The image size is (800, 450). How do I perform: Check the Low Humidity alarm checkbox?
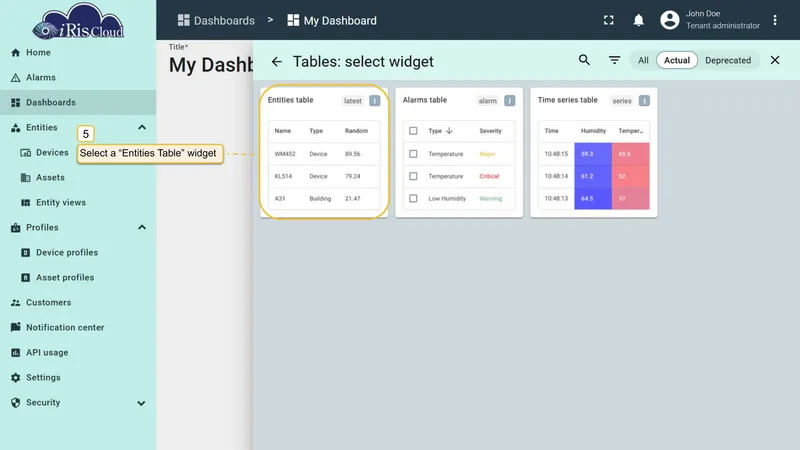[413, 198]
